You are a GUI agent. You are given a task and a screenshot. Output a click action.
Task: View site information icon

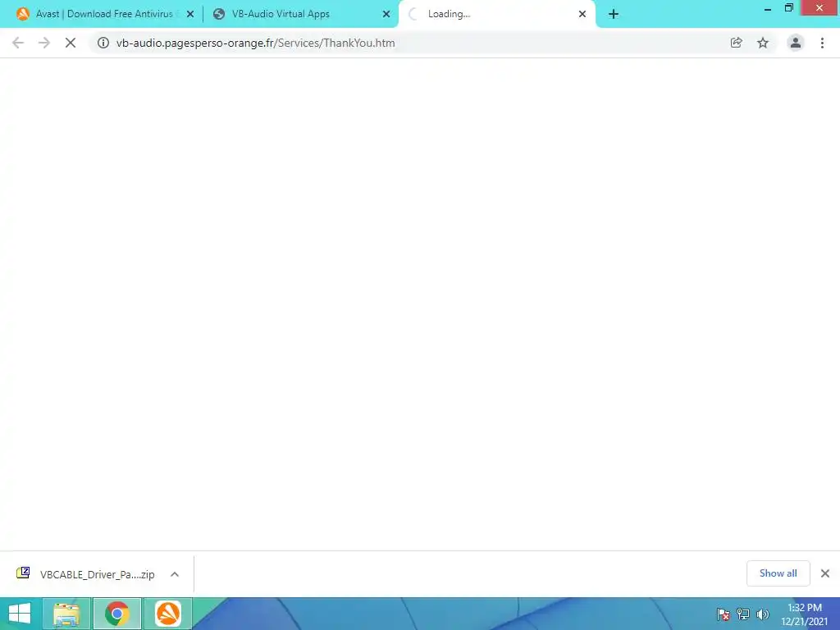103,43
